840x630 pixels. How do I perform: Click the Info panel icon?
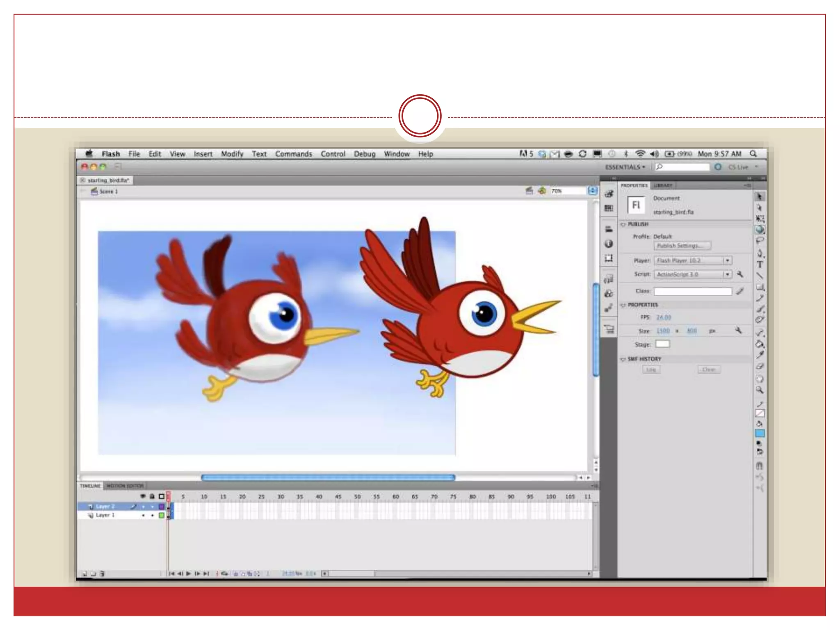tap(609, 244)
